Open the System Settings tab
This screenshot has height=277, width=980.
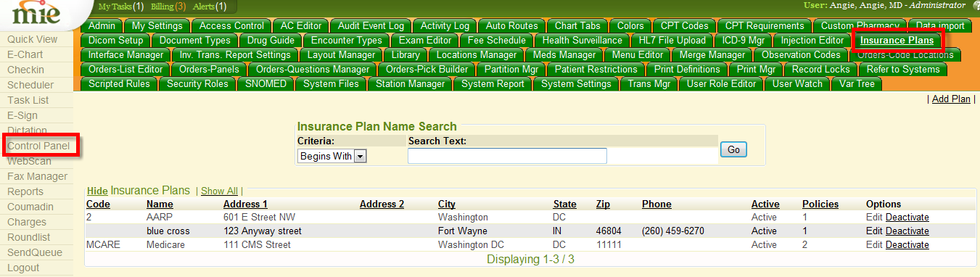576,84
